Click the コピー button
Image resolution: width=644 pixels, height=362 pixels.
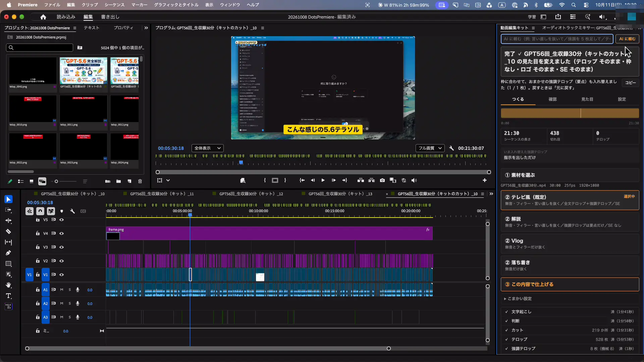pyautogui.click(x=630, y=83)
